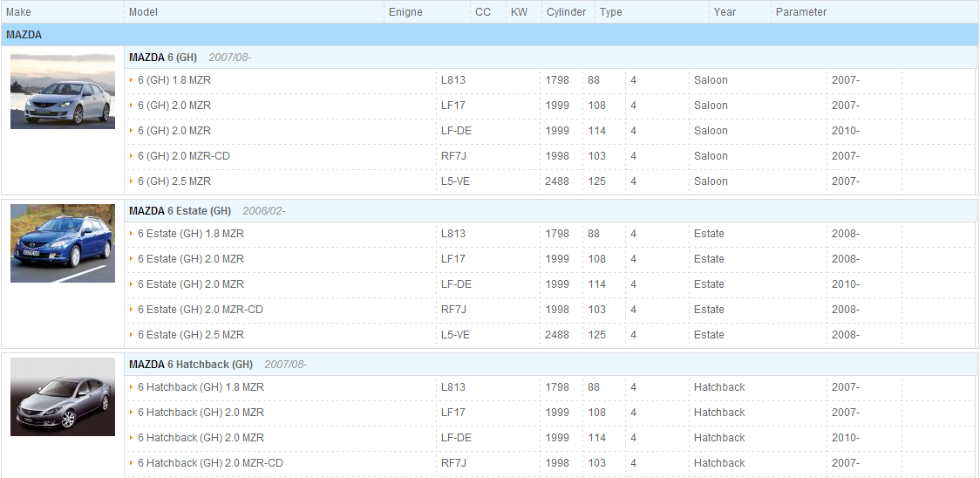Open the MAZDA 6 (GH) saloon thumbnail
Viewport: 980px width, 478px height.
(x=63, y=92)
